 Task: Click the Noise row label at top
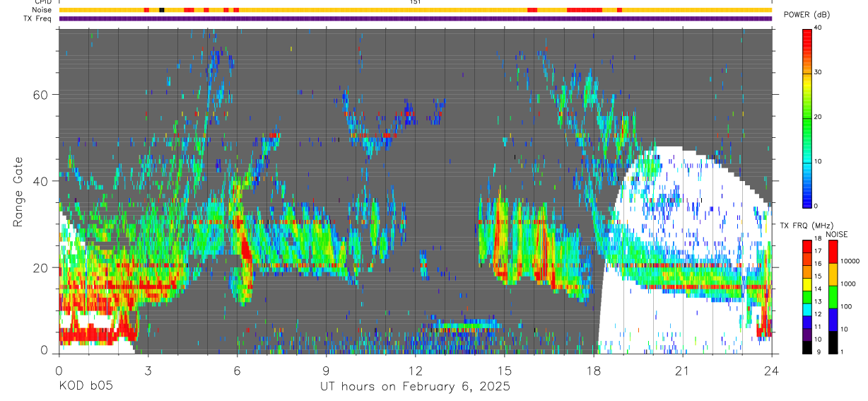[x=42, y=10]
